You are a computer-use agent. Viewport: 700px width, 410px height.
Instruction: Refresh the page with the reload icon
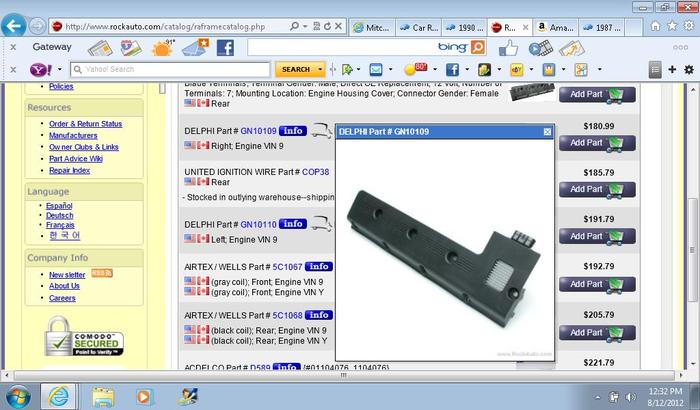[x=327, y=26]
